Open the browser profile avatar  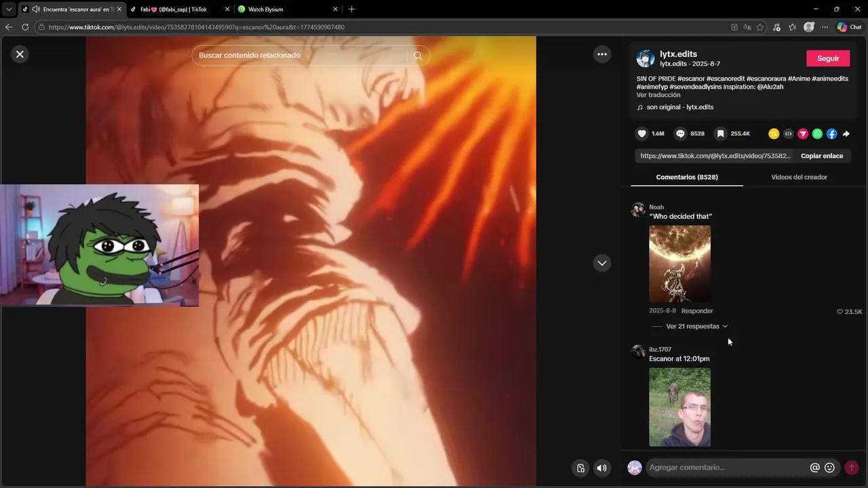pyautogui.click(x=808, y=27)
